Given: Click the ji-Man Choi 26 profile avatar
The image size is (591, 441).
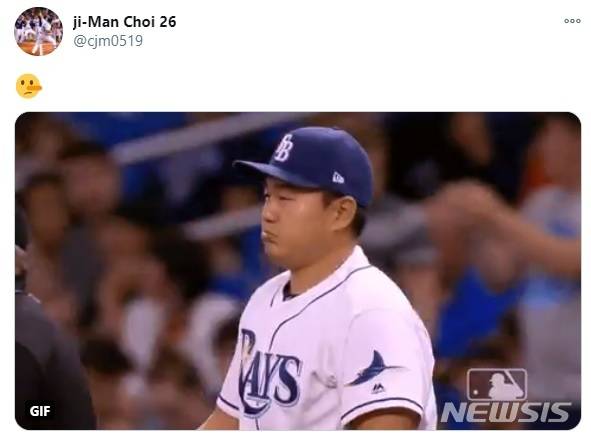Looking at the screenshot, I should tap(38, 31).
